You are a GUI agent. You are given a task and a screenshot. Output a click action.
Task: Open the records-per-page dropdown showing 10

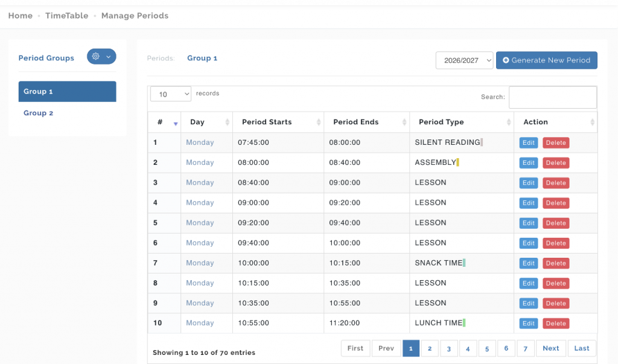171,94
